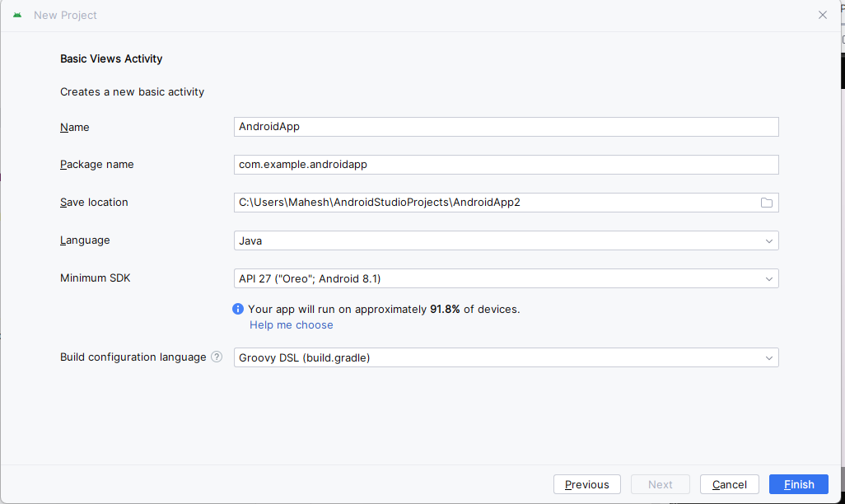Screen dimensions: 845x504
Task: Click the Name field containing AndroidApp
Action: pos(506,127)
